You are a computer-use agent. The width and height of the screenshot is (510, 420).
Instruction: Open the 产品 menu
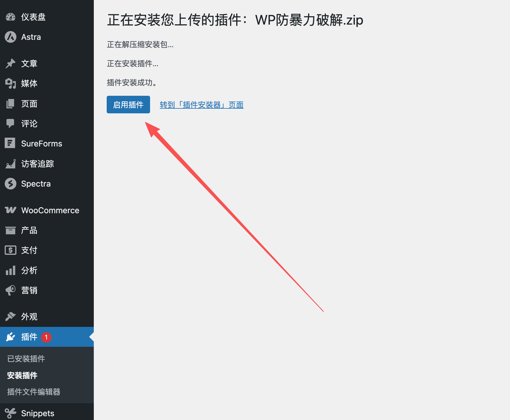[x=29, y=231]
